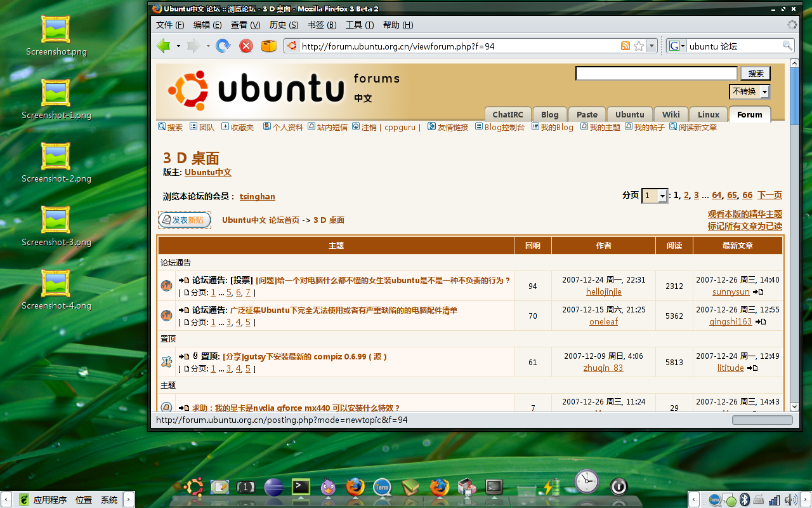This screenshot has width=812, height=508.
Task: Click the book stack icon in the dock
Action: coord(410,488)
